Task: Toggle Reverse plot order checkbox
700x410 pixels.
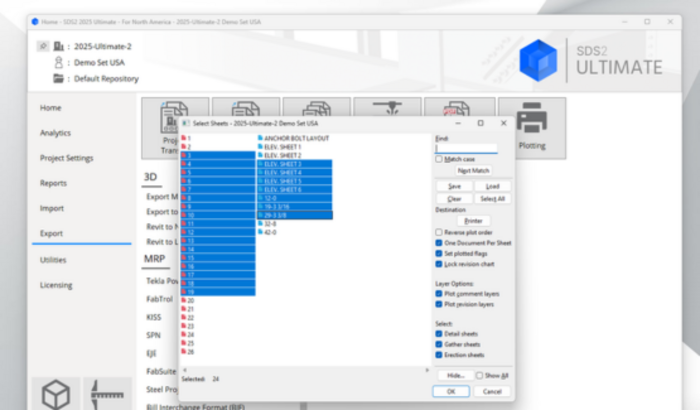Action: click(x=439, y=232)
